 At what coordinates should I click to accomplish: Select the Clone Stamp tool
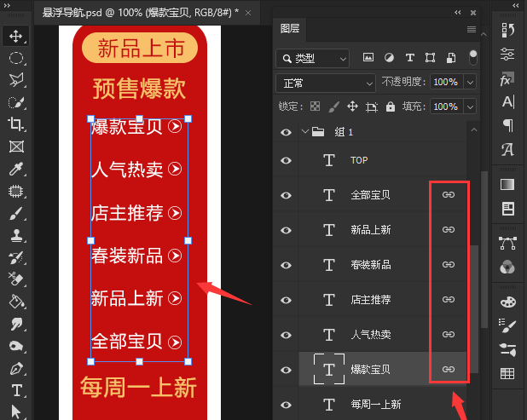click(x=15, y=236)
